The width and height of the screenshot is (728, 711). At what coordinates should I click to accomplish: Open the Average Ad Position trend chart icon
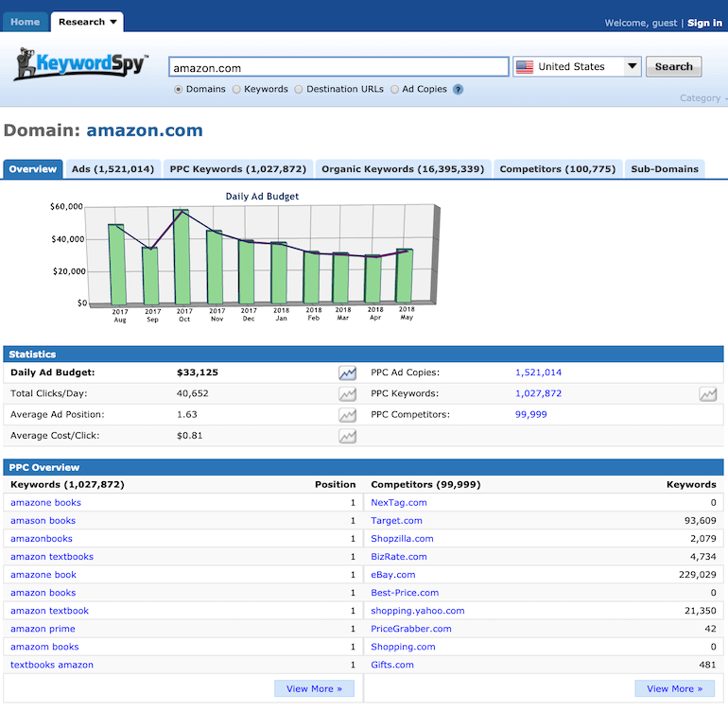click(x=347, y=415)
